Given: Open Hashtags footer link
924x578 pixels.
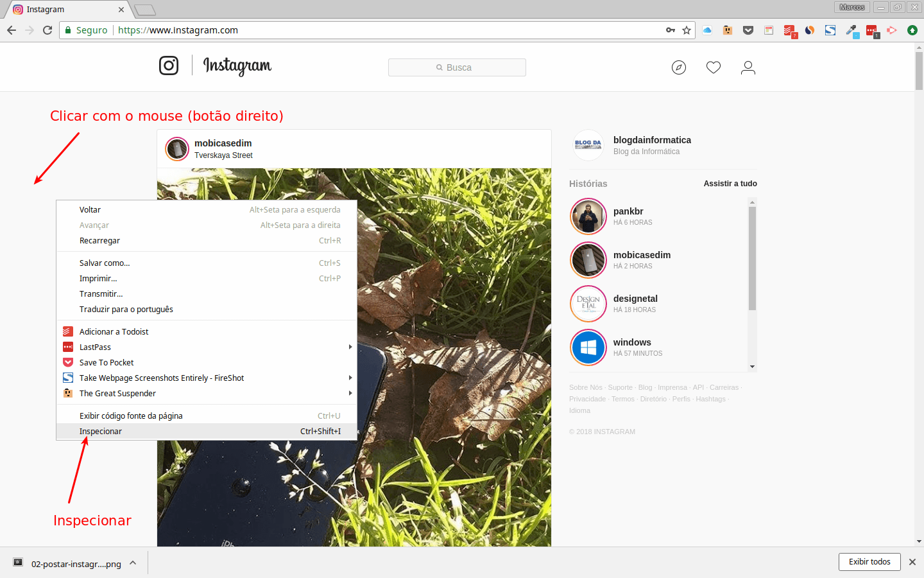Looking at the screenshot, I should click(710, 399).
